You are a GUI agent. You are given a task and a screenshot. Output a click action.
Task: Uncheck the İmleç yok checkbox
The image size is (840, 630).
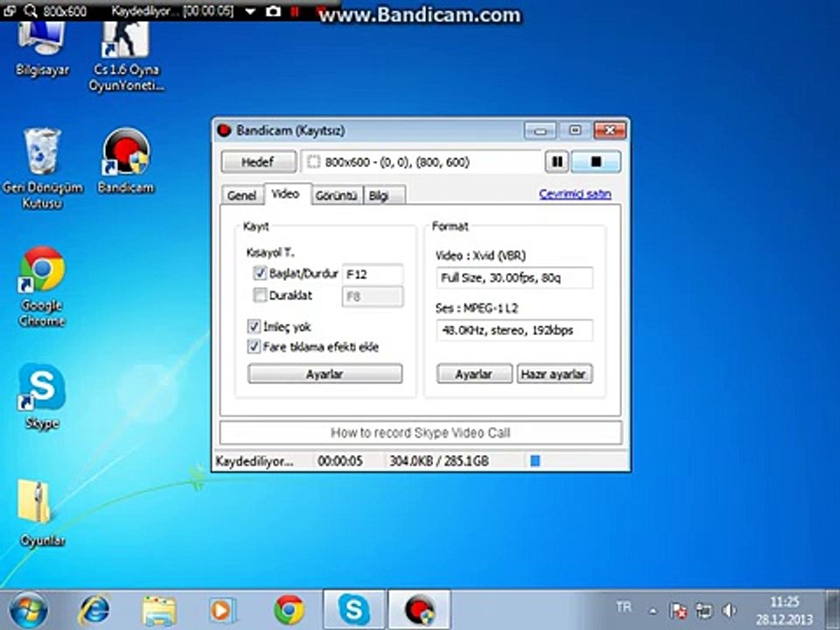click(x=254, y=326)
